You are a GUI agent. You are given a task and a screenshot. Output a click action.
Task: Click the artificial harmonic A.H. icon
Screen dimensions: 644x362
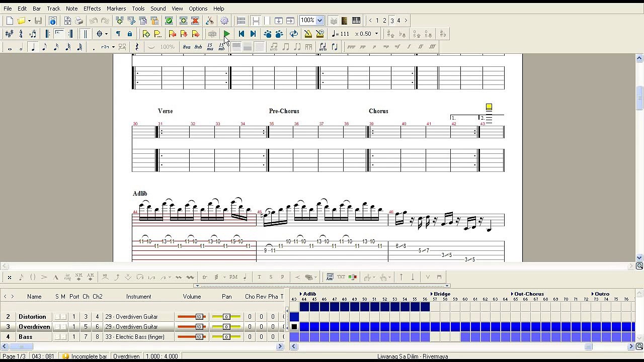point(91,277)
